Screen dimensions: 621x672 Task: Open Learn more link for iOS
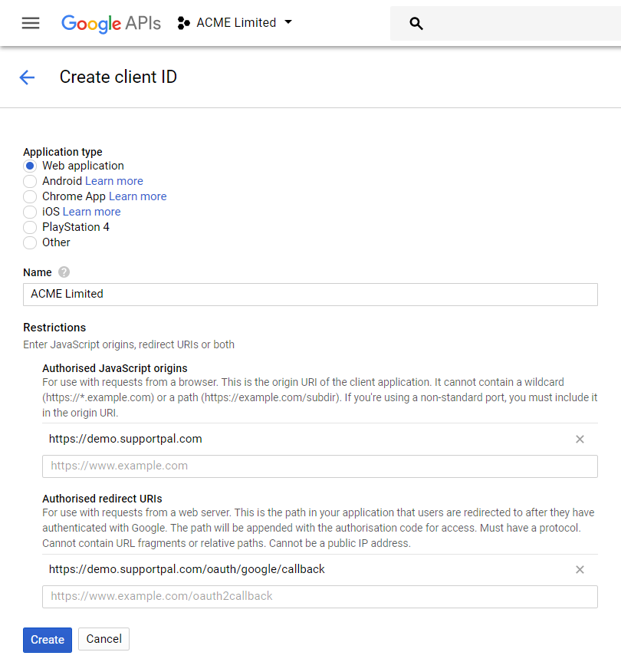[x=92, y=212]
